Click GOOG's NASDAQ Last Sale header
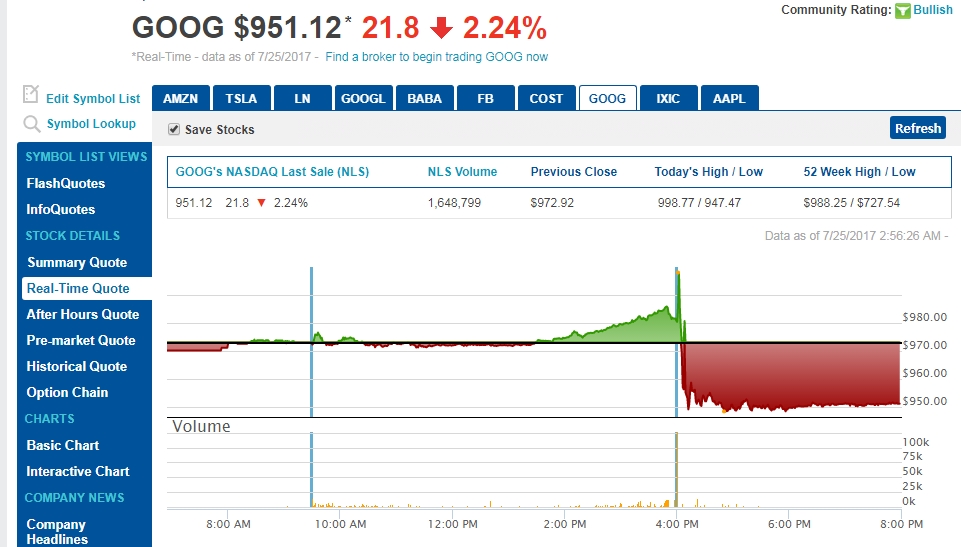This screenshot has height=547, width=967. (x=272, y=171)
